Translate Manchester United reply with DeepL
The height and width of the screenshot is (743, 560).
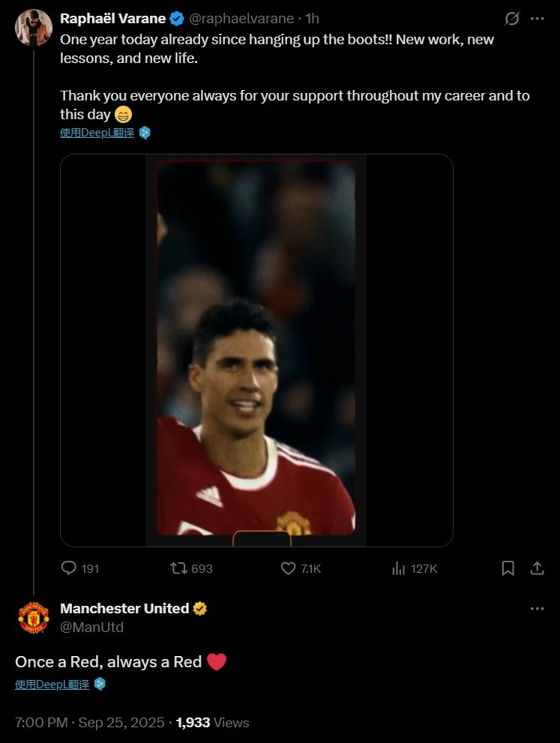[x=52, y=685]
